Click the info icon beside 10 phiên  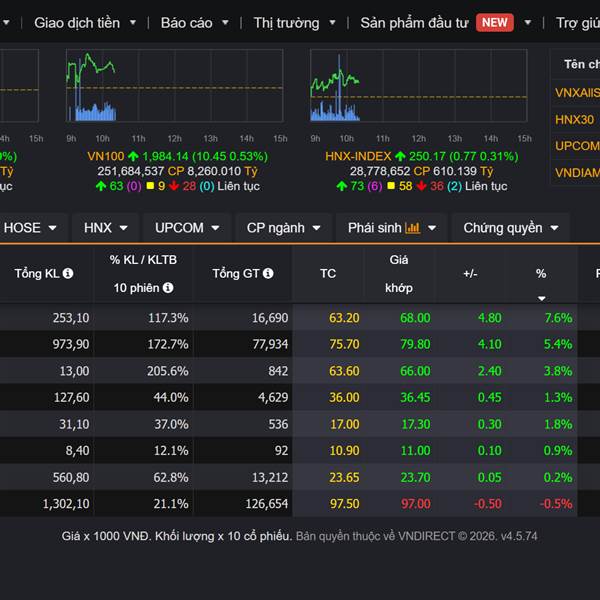(168, 288)
